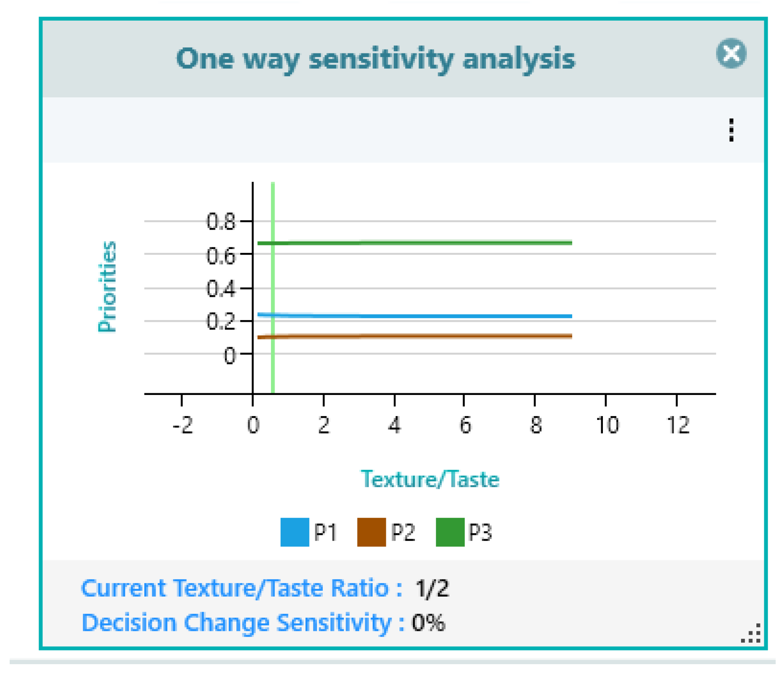784x676 pixels.
Task: Click the resize grip in panel corner
Action: click(x=752, y=634)
